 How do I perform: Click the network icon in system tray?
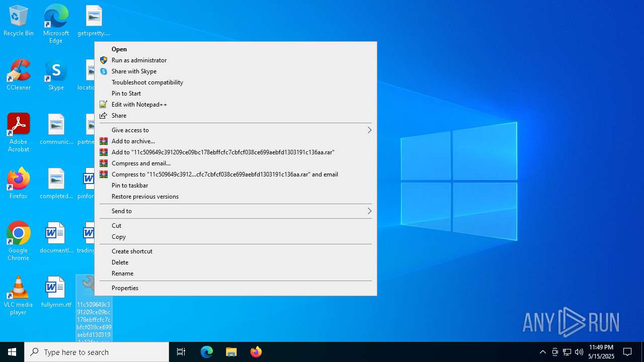coord(567,352)
